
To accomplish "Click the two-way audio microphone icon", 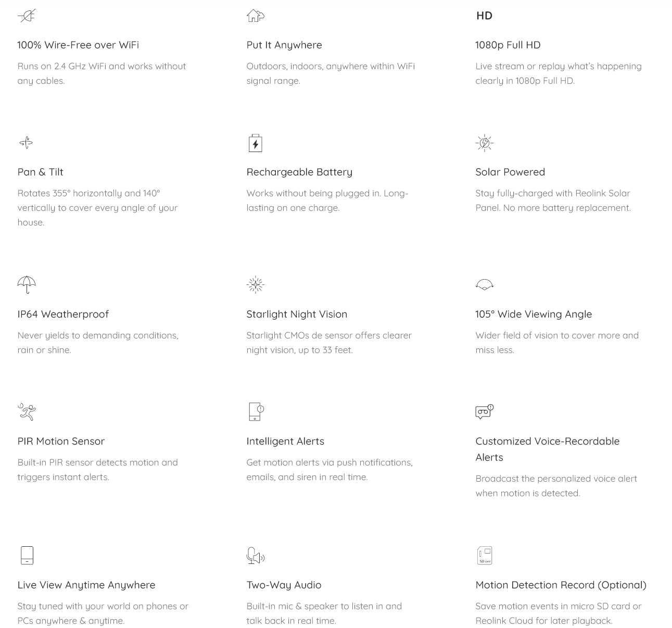I will pyautogui.click(x=255, y=556).
